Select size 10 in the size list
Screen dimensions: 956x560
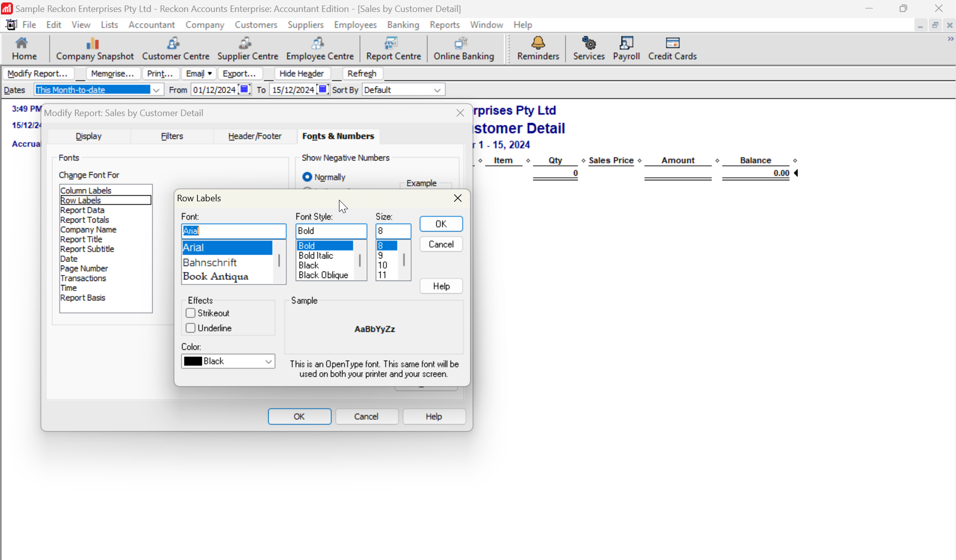click(387, 265)
